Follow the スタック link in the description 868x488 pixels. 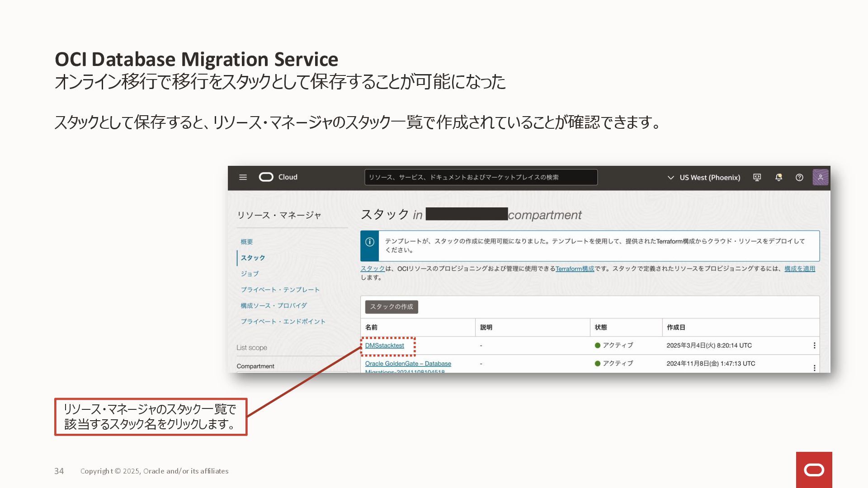(373, 268)
